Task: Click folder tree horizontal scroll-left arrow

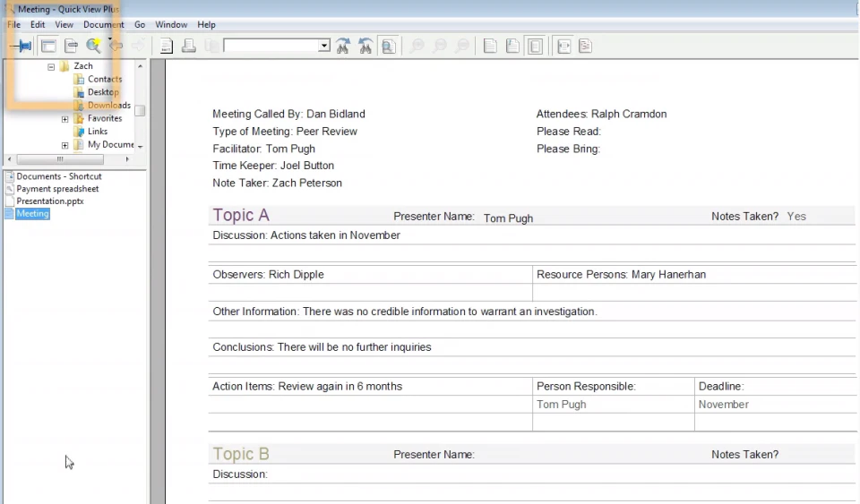Action: 9,159
